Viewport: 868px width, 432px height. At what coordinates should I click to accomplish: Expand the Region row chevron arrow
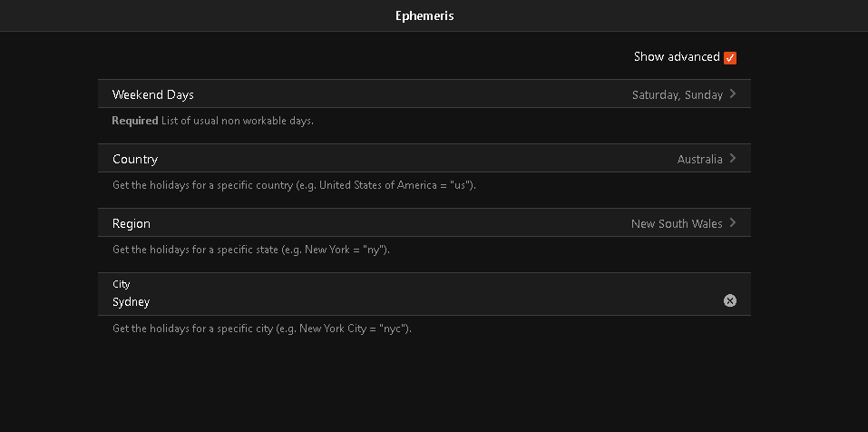(733, 222)
